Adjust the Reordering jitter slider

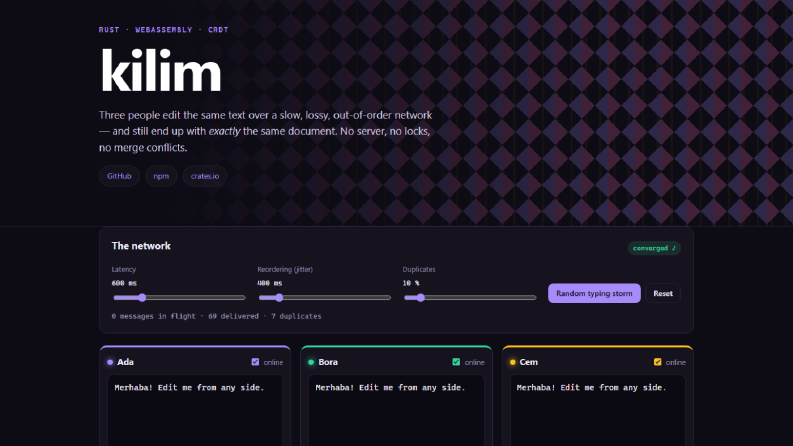click(325, 298)
